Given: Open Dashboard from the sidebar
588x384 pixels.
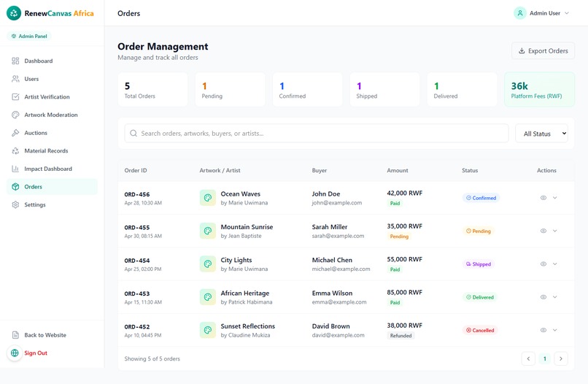Looking at the screenshot, I should coord(52,61).
